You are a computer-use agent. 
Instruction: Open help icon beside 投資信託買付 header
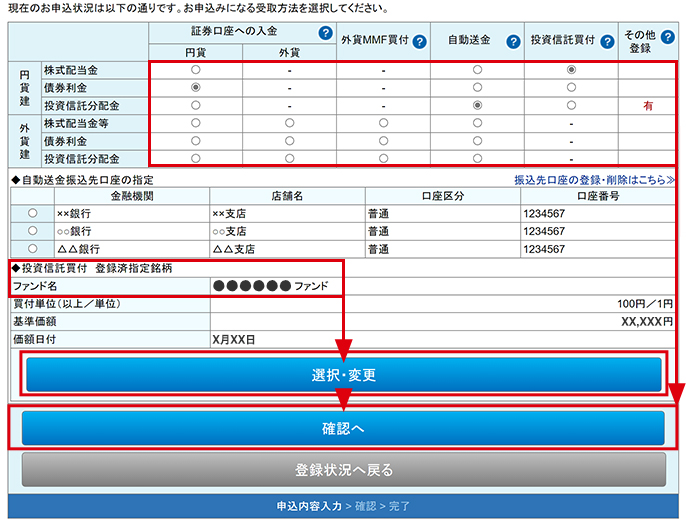tap(607, 42)
